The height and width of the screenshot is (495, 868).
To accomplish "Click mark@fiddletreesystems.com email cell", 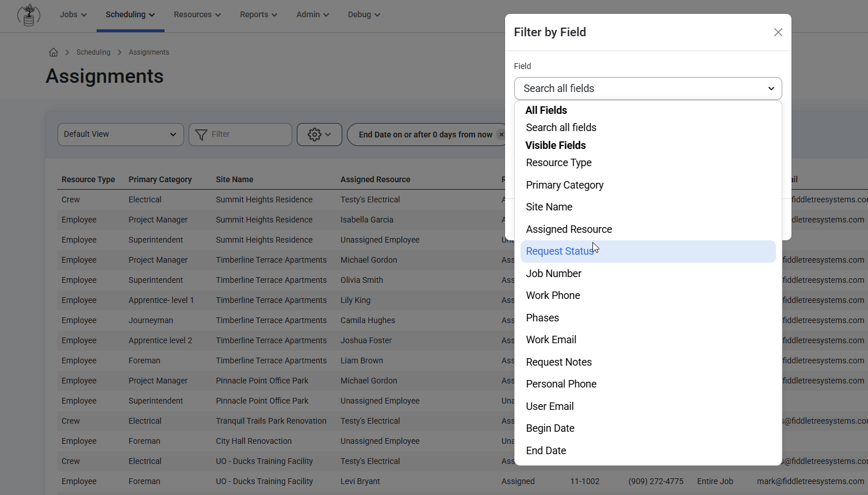I will tap(810, 481).
